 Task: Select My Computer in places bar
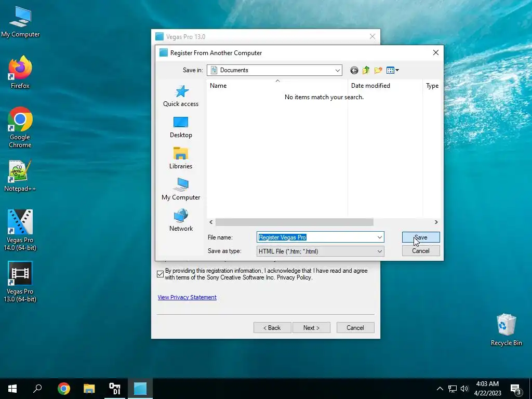pos(181,189)
